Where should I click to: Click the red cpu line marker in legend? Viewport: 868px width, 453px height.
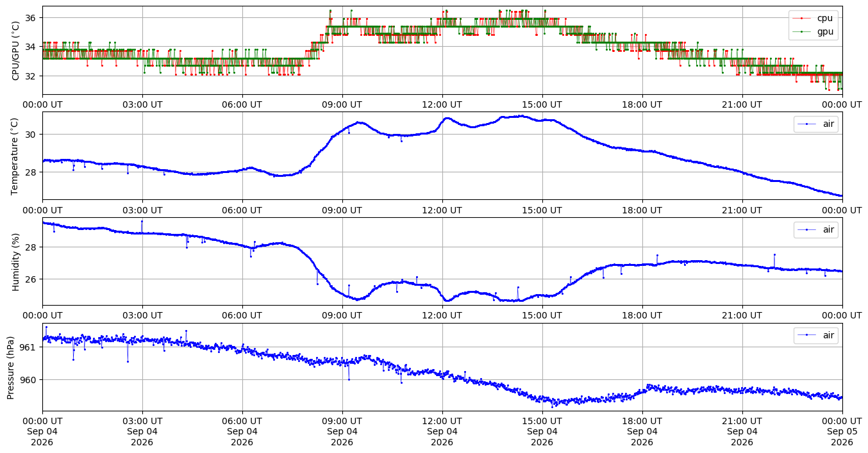point(803,18)
